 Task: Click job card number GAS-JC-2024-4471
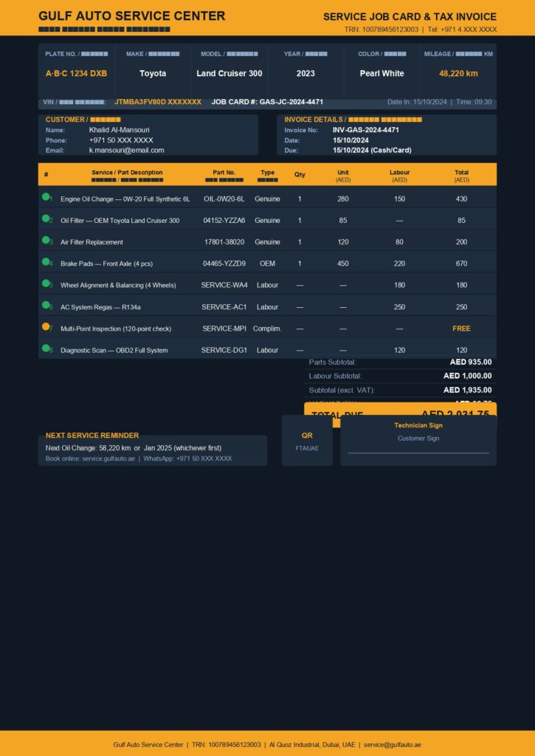click(291, 102)
